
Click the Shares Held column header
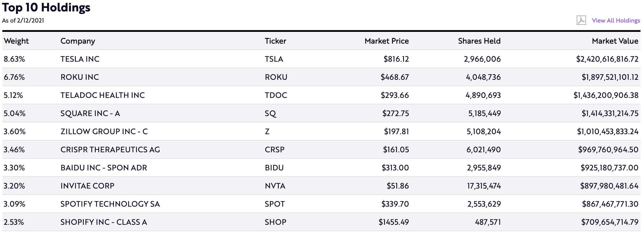[x=479, y=41]
